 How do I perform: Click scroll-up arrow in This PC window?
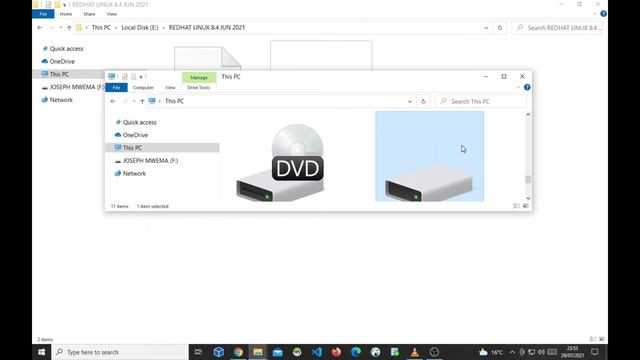(x=528, y=115)
